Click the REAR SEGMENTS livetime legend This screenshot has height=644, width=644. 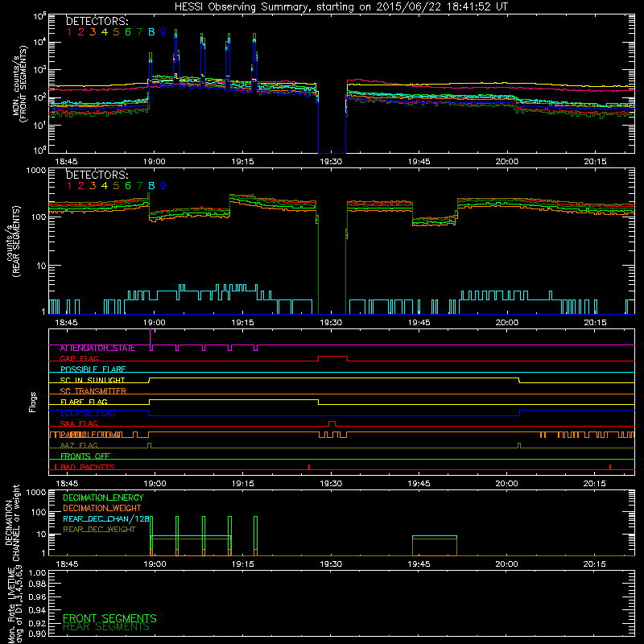tap(106, 627)
